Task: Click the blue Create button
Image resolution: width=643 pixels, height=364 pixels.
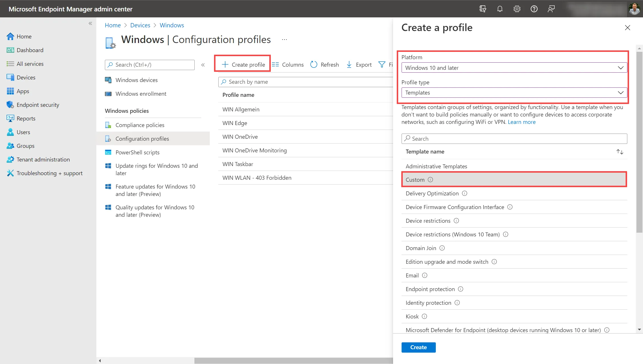Action: [418, 347]
